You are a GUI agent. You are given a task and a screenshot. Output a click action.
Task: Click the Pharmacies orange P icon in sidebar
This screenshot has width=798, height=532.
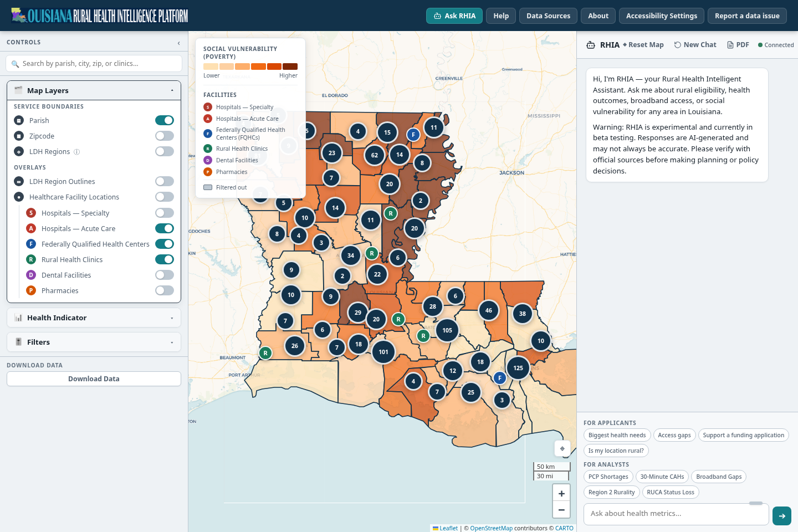point(31,290)
